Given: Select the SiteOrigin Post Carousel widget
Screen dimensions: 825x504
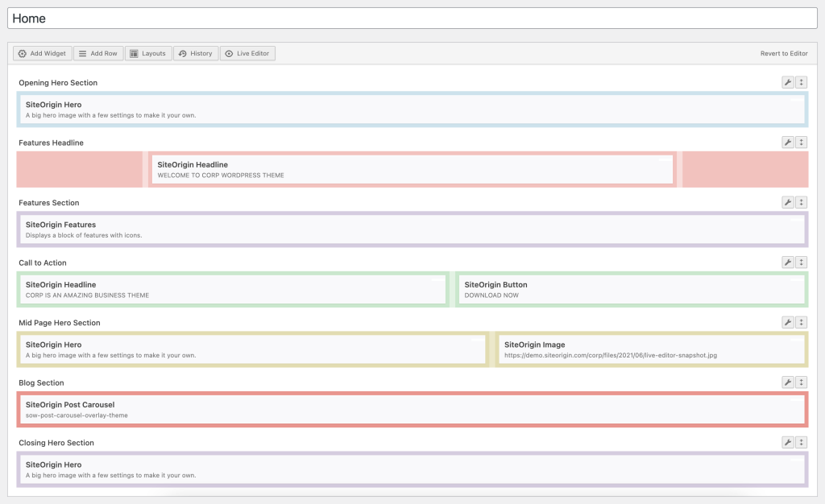Looking at the screenshot, I should coord(411,409).
